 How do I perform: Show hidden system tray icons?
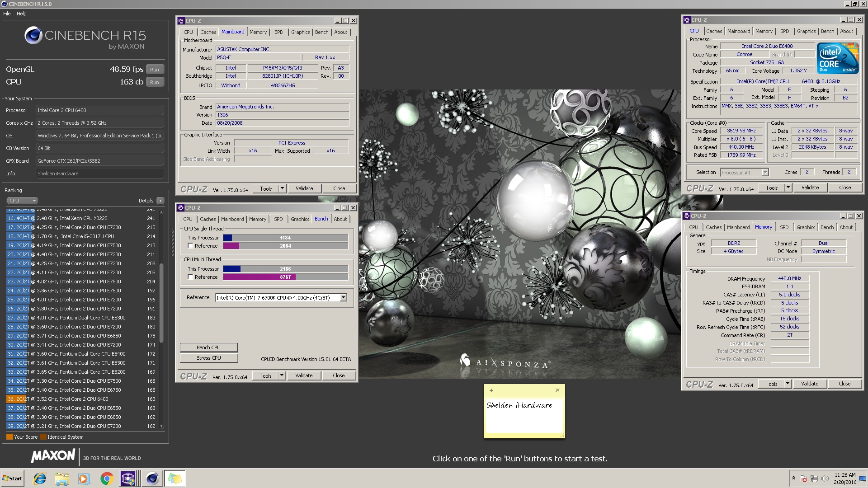coord(793,478)
